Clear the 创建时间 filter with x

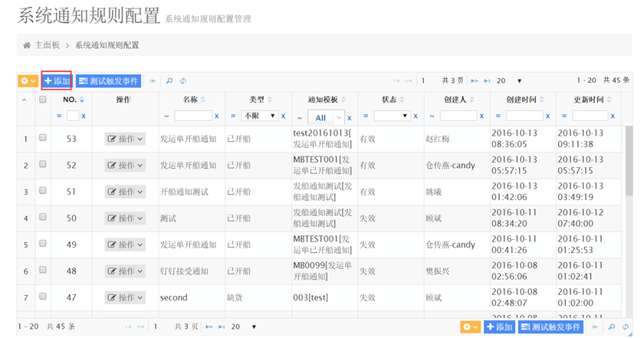point(547,116)
